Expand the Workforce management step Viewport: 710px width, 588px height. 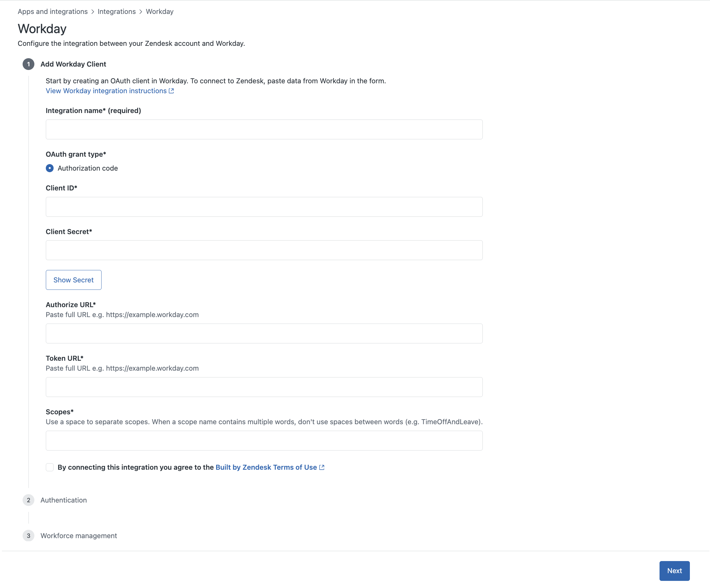tap(79, 536)
